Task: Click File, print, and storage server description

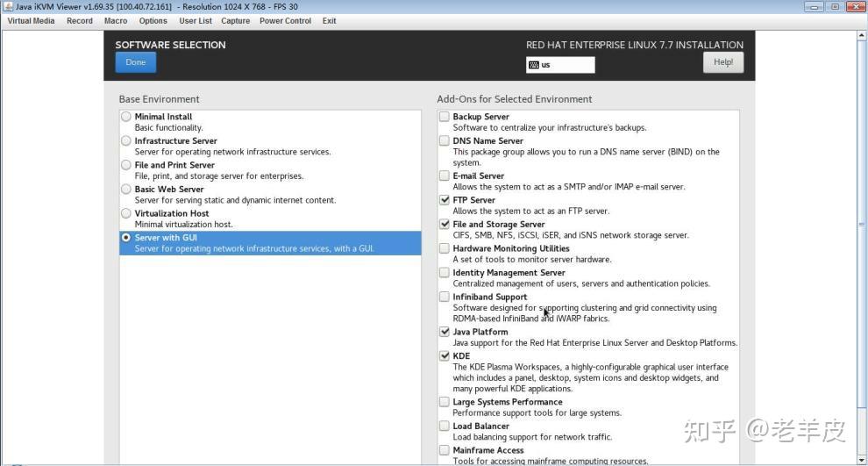Action: [219, 176]
